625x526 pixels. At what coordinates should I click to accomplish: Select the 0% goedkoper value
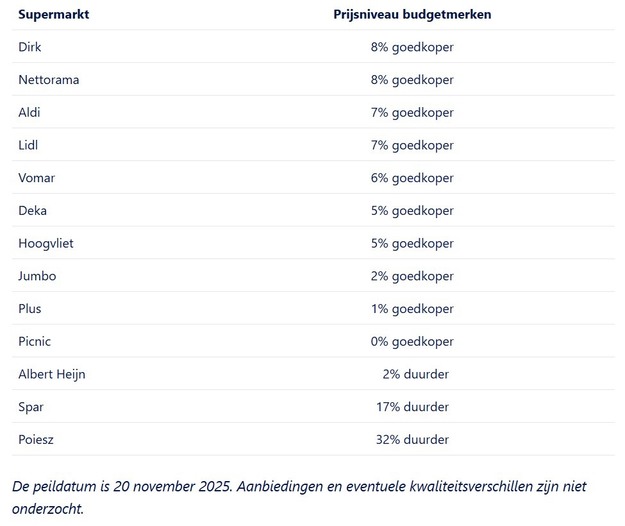[411, 342]
